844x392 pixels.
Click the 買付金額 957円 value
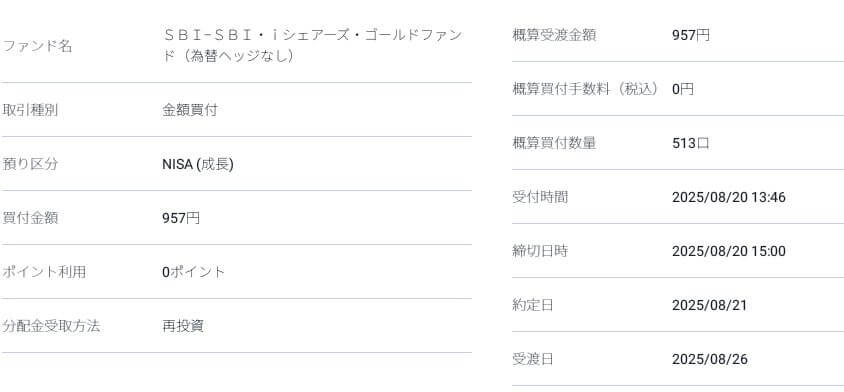pyautogui.click(x=181, y=218)
